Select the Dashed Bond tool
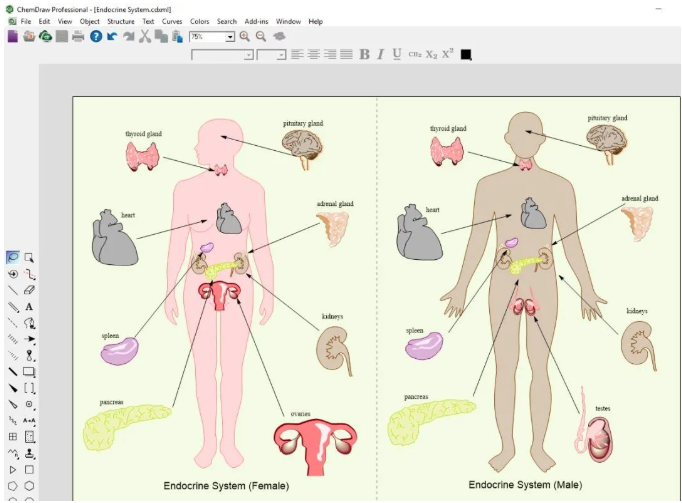Viewport: 682px width, 503px height. click(13, 323)
